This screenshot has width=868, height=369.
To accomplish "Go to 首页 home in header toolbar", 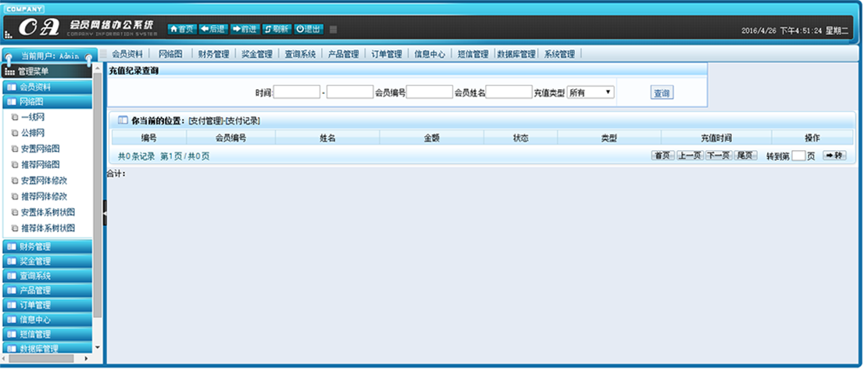I will pyautogui.click(x=181, y=29).
